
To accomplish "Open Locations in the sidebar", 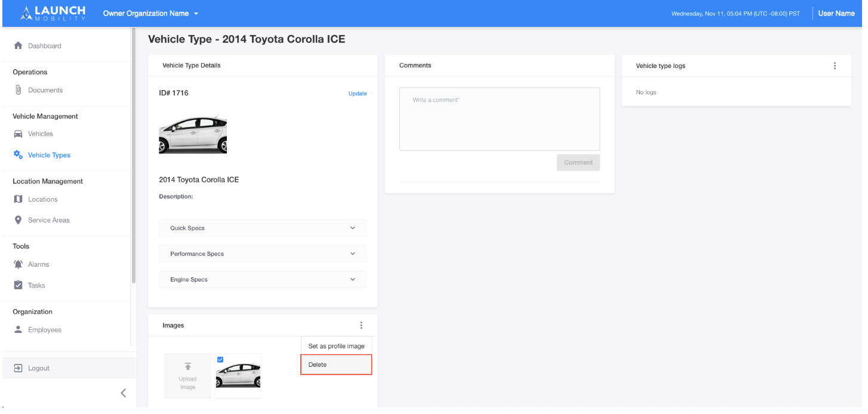I will 43,199.
